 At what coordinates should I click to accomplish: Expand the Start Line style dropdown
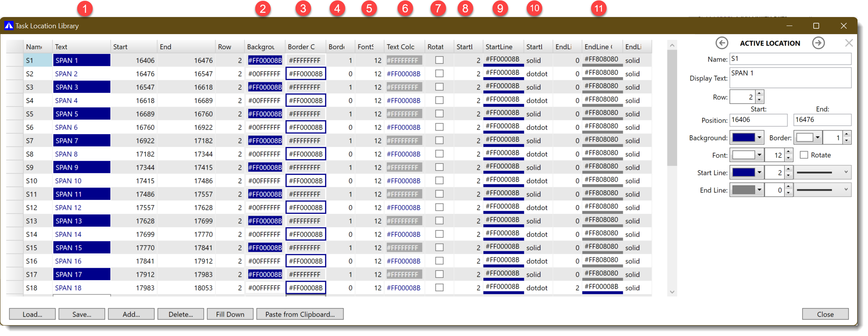846,172
